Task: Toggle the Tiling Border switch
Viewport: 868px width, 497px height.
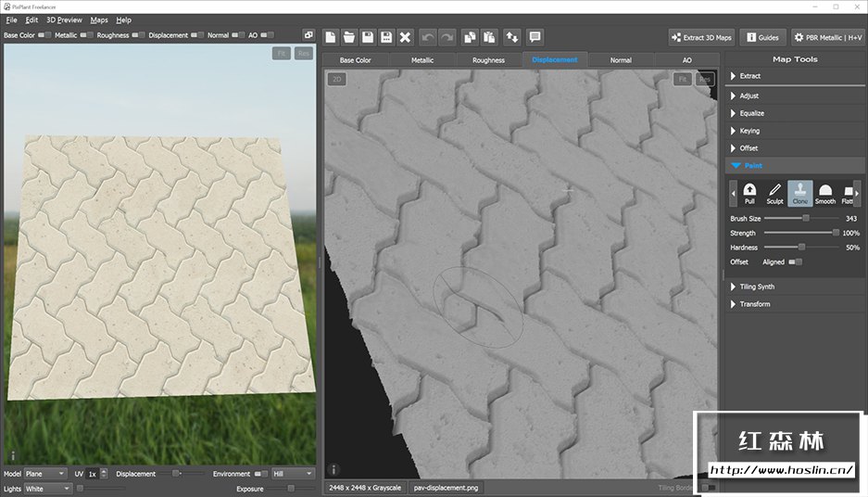Action: tap(708, 488)
